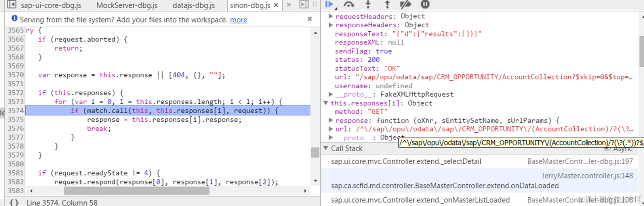Toggle the file navigator sidebar icon
This screenshot has height=206, width=644.
coord(11,5)
